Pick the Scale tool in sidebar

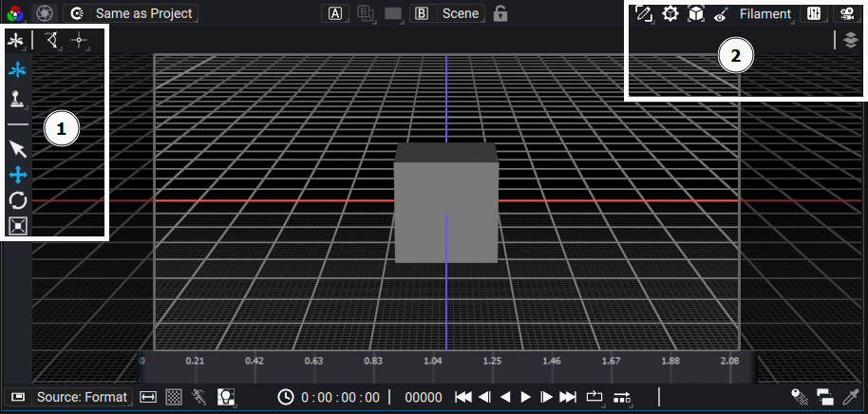click(x=18, y=226)
